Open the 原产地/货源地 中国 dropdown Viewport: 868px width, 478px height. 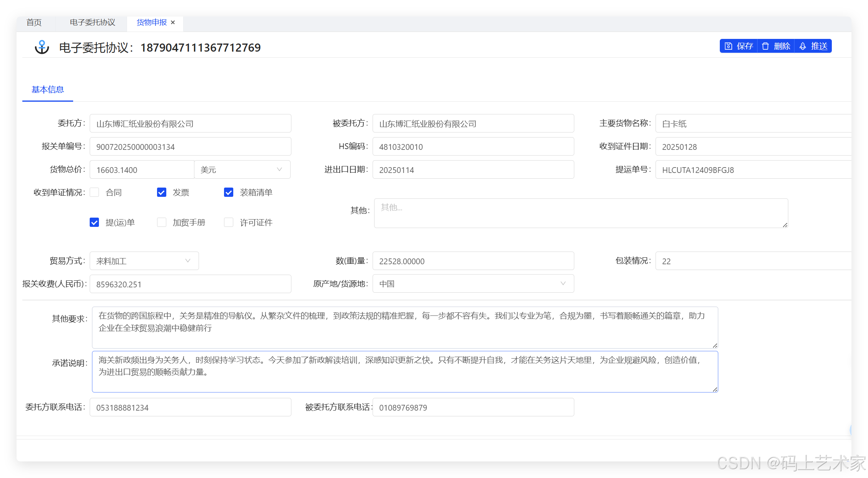473,283
